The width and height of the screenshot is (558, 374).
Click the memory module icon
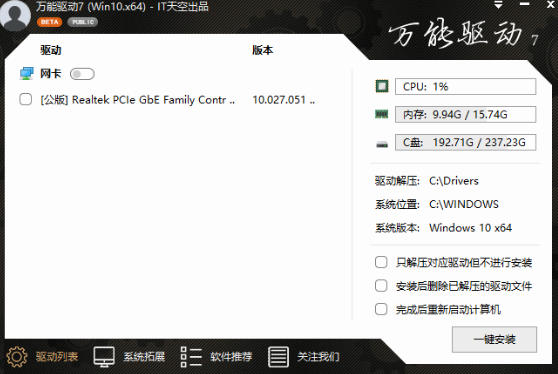382,115
